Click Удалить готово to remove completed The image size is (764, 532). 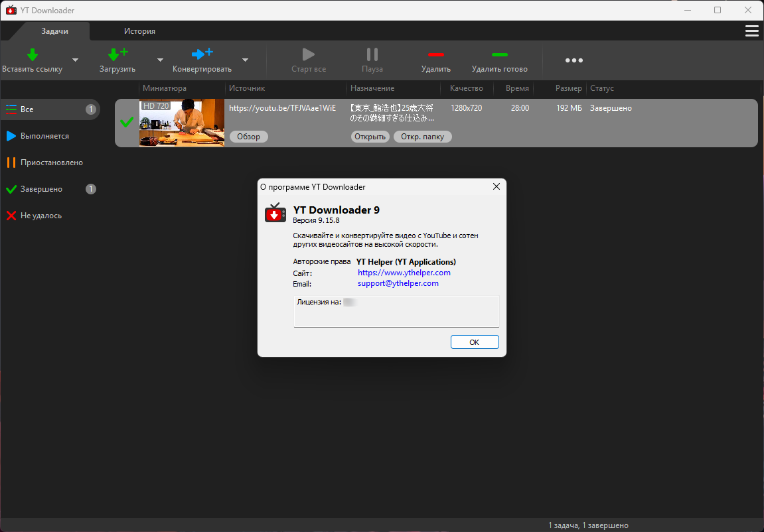click(499, 60)
